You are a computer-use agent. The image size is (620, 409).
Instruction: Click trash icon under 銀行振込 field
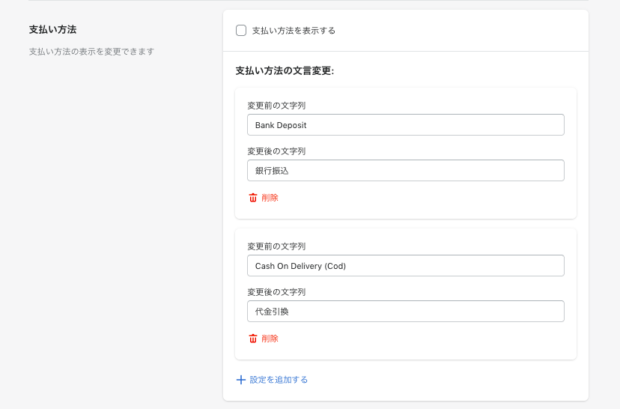click(x=253, y=198)
